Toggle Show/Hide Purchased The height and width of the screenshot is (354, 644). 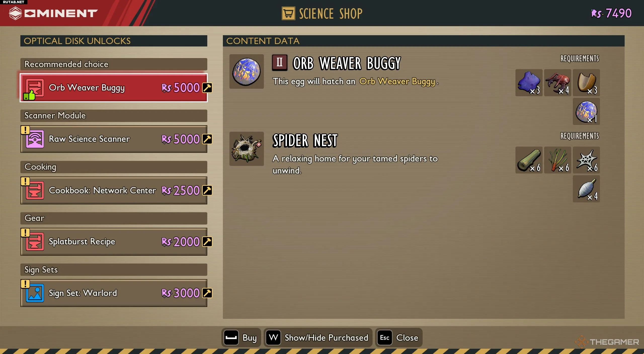[x=318, y=338]
